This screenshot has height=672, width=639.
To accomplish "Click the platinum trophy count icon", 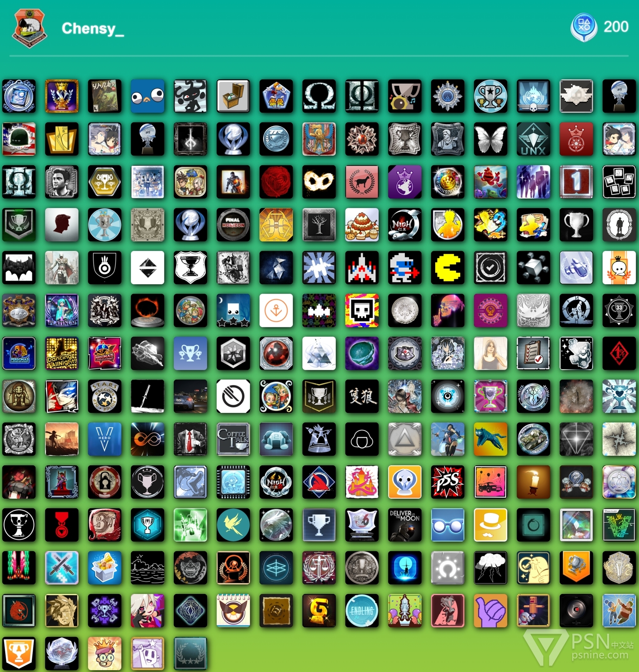I will tap(583, 27).
